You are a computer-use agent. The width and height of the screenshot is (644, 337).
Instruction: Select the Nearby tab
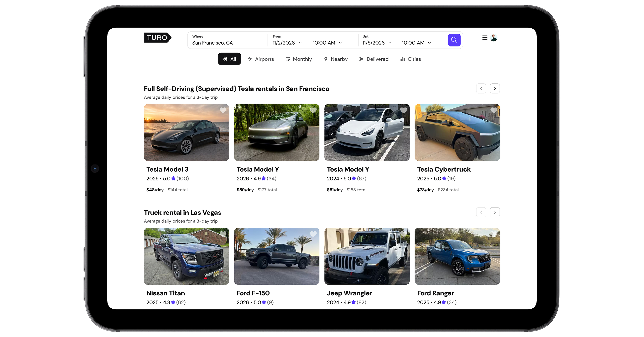pyautogui.click(x=336, y=59)
